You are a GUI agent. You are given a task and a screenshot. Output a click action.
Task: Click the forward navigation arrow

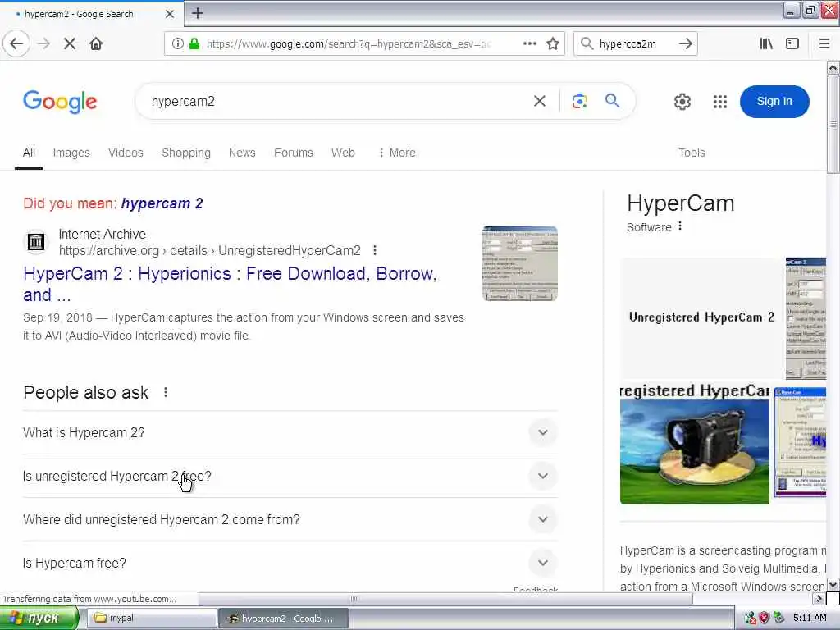[x=44, y=44]
